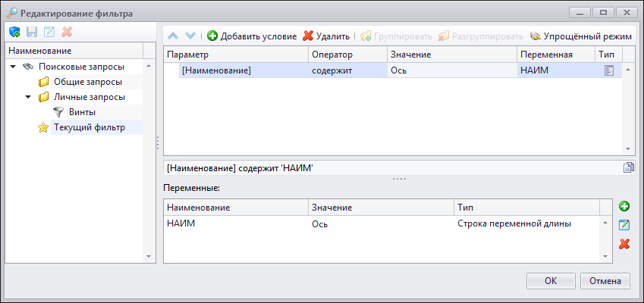Add a new variable with green plus

click(624, 206)
